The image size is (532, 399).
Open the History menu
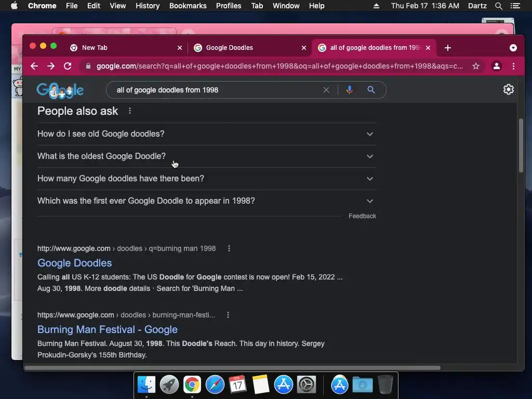(x=148, y=6)
